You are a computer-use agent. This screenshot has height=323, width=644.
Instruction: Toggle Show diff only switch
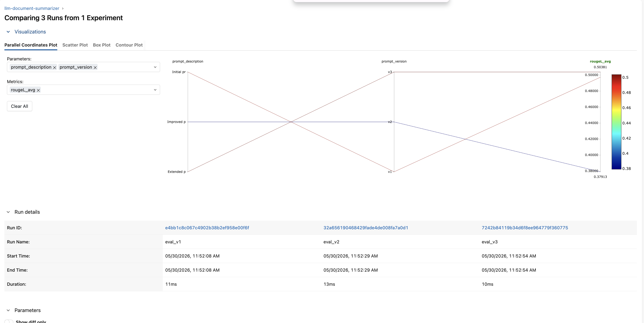click(9, 321)
